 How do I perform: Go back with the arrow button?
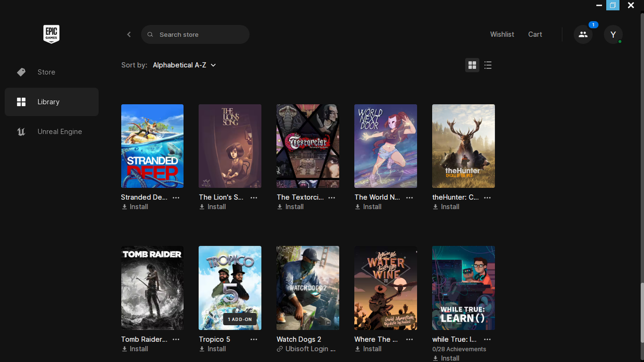point(129,34)
